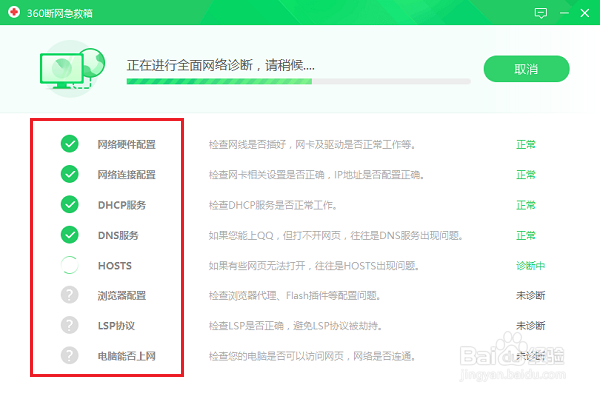Click question mark icon beside LSP协议
600x396 pixels.
coord(70,325)
